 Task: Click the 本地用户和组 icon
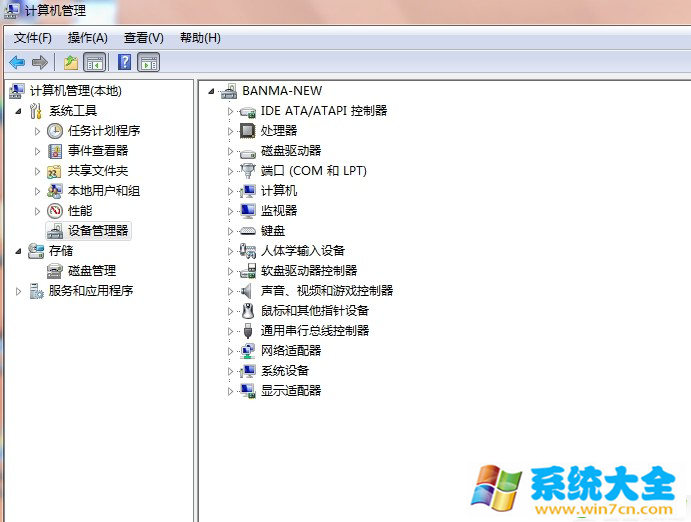point(55,191)
